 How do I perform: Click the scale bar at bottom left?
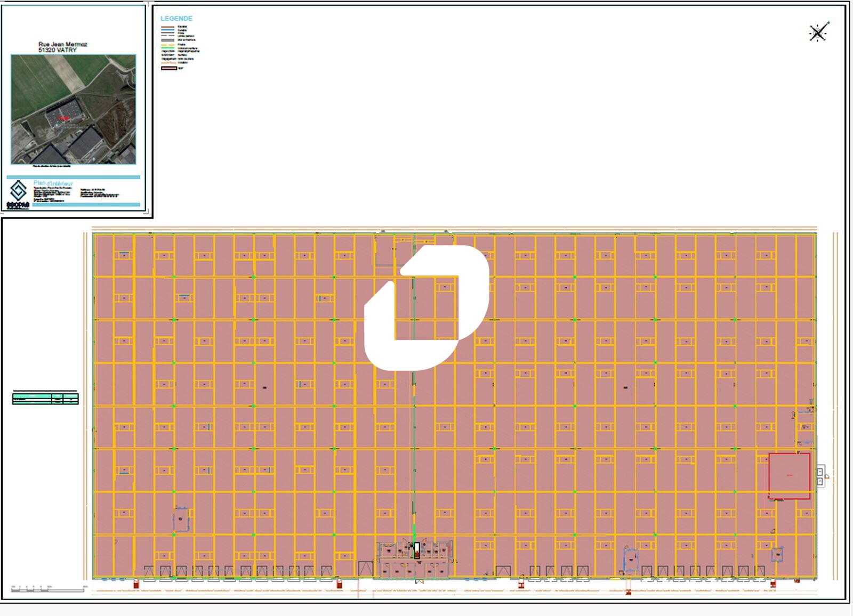(x=48, y=589)
